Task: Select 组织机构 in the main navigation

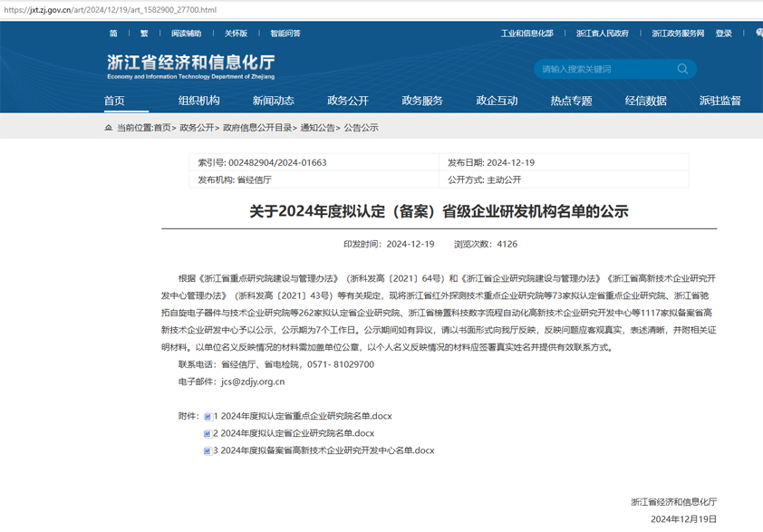Action: click(198, 101)
